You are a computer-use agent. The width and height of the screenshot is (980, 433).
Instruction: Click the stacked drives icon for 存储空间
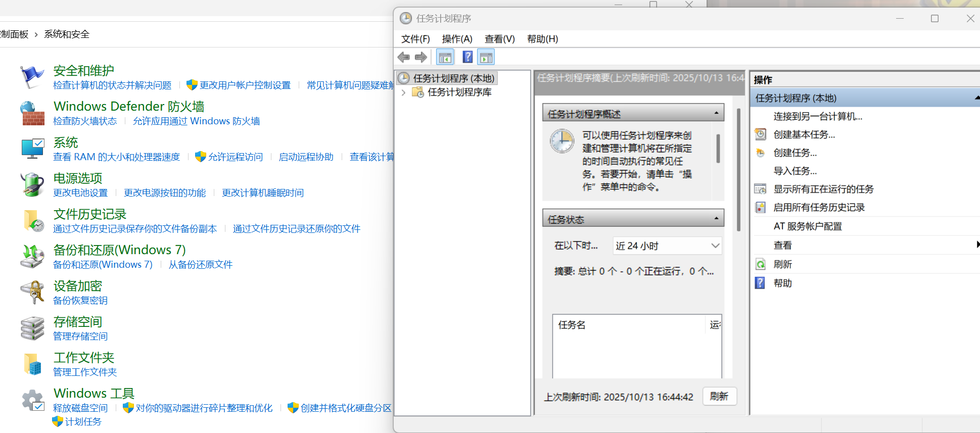[32, 328]
